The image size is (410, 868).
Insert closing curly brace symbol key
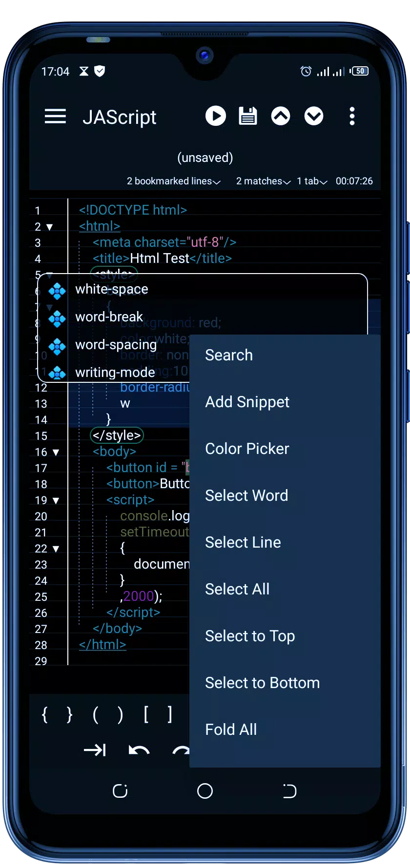click(70, 715)
